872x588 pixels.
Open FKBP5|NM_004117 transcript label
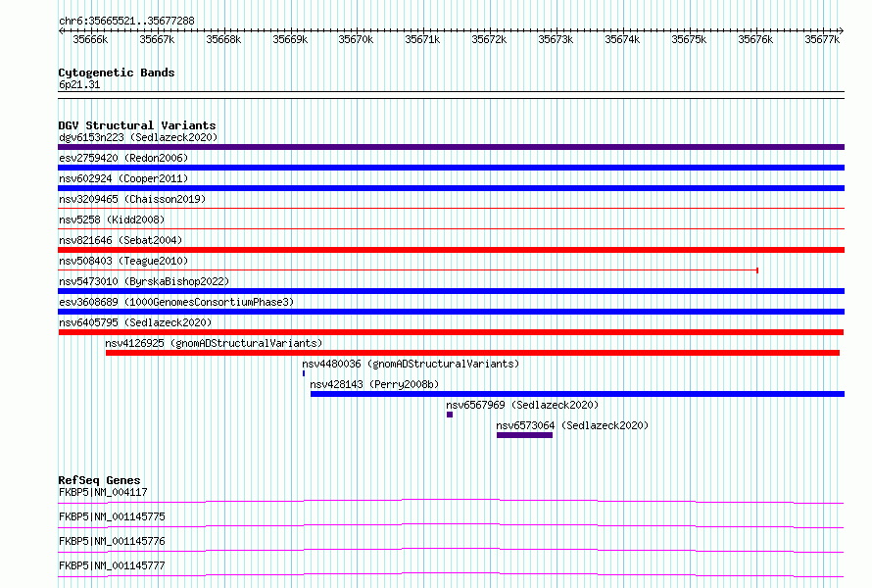click(103, 492)
